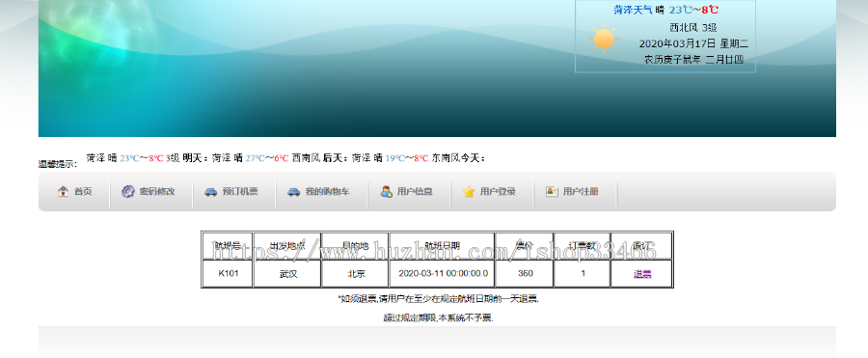Go to 密码修改 page

tap(157, 192)
